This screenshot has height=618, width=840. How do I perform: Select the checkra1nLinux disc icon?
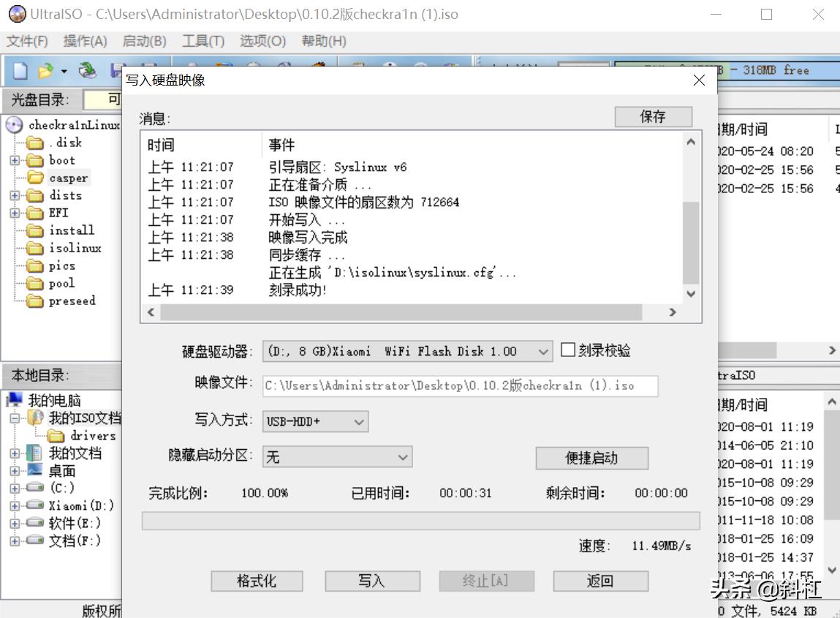(13, 124)
